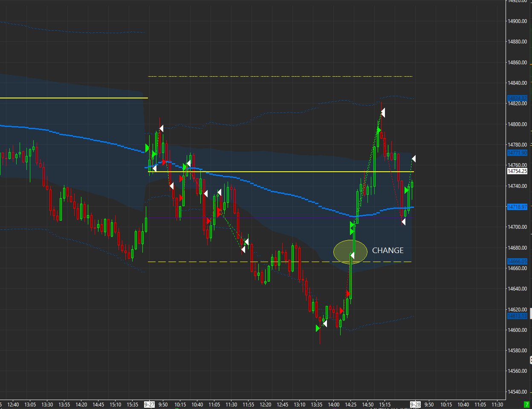This screenshot has height=409, width=532.
Task: Click the 15:10 time axis label
Action: point(116,405)
